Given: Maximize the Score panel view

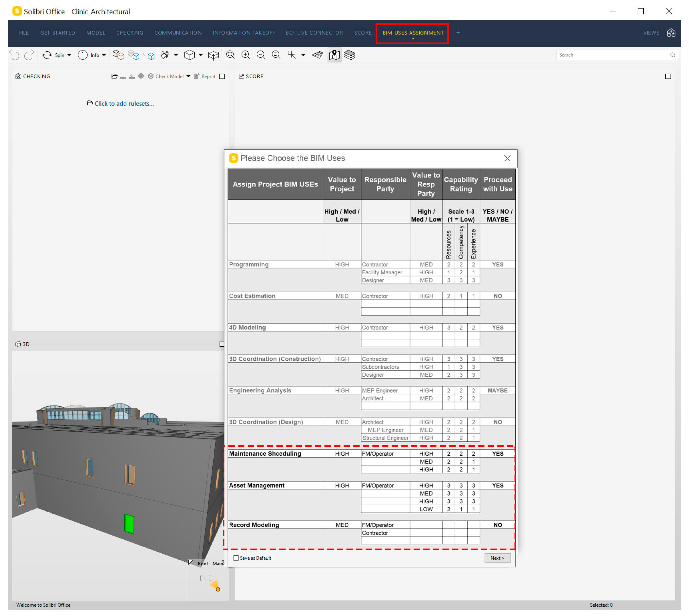Looking at the screenshot, I should (668, 76).
